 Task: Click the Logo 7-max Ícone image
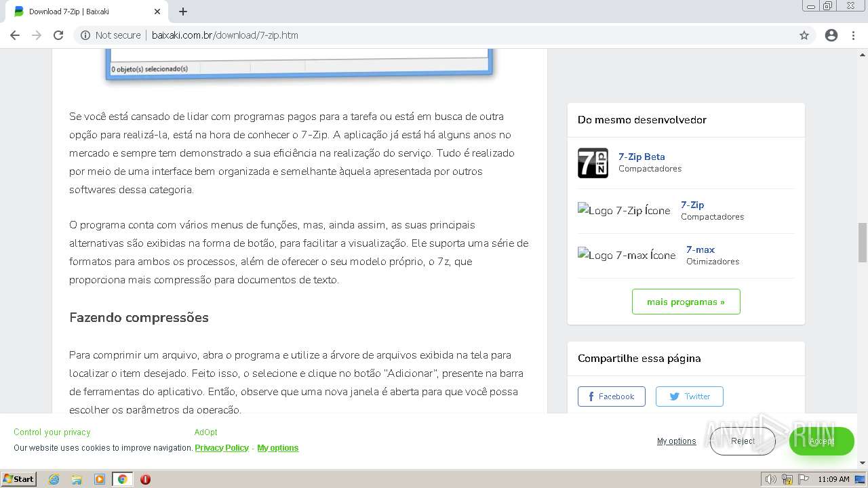[627, 255]
